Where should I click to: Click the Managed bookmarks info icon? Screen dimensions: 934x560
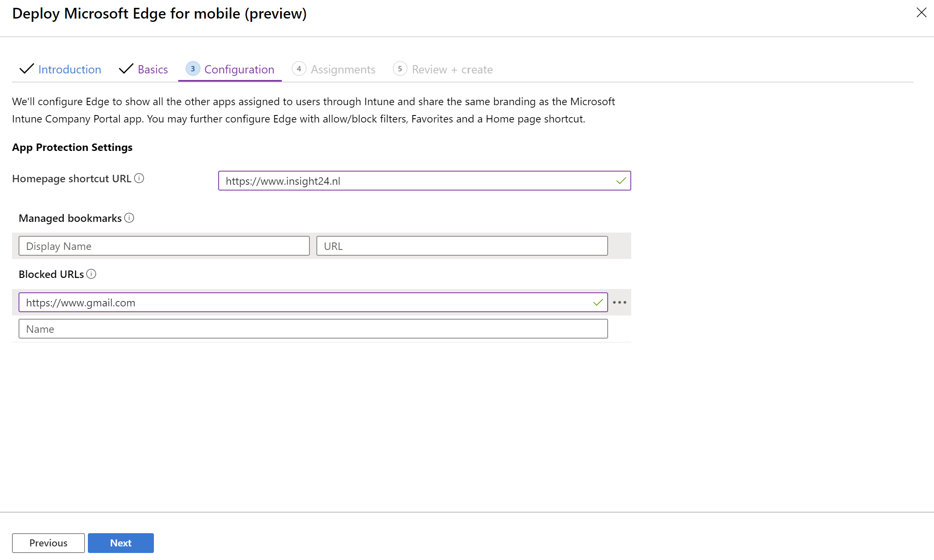point(129,218)
